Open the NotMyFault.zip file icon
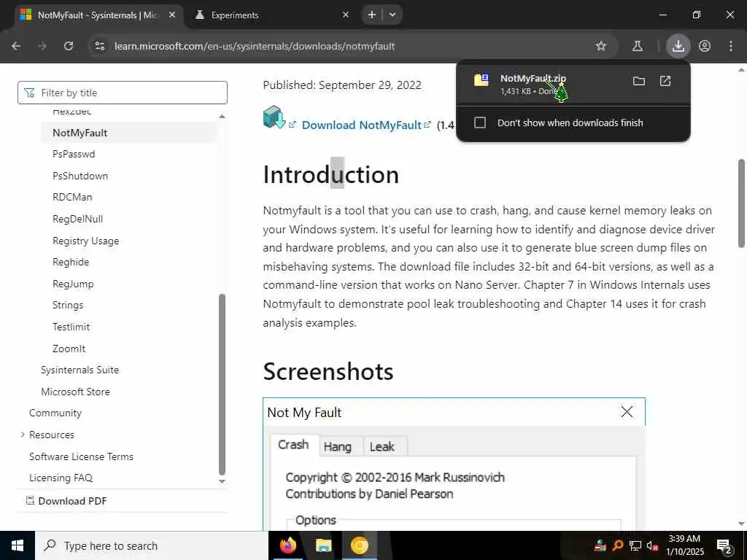747x560 pixels. (481, 79)
